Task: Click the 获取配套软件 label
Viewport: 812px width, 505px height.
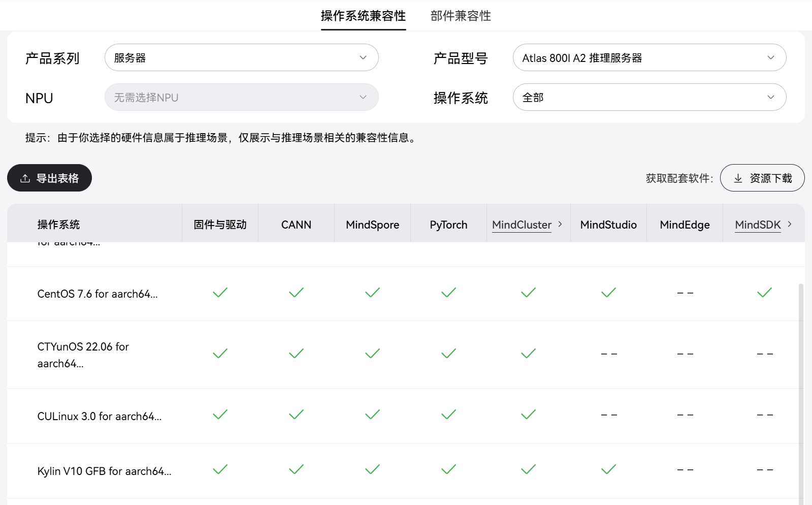Action: (x=679, y=178)
